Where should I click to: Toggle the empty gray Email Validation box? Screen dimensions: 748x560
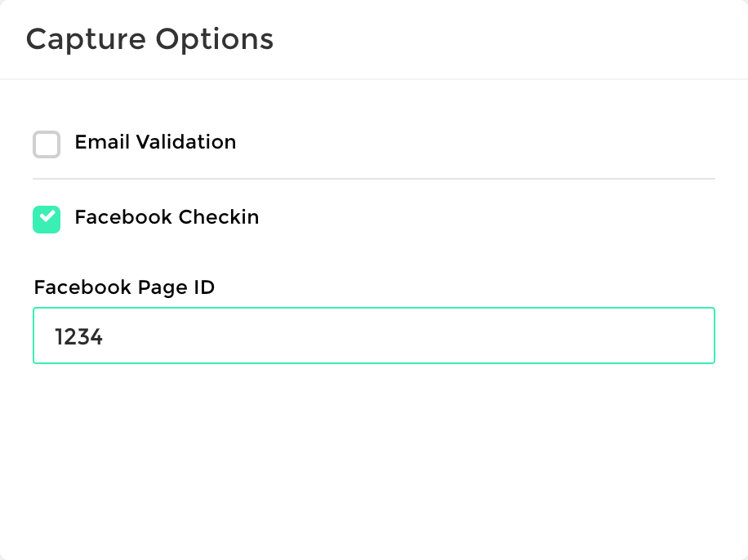click(x=47, y=144)
